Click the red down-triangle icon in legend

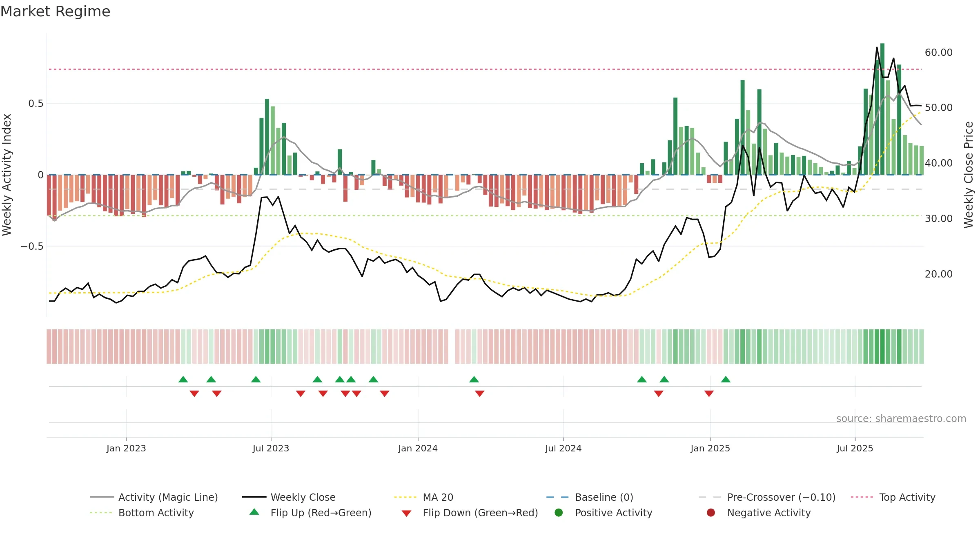pyautogui.click(x=406, y=513)
